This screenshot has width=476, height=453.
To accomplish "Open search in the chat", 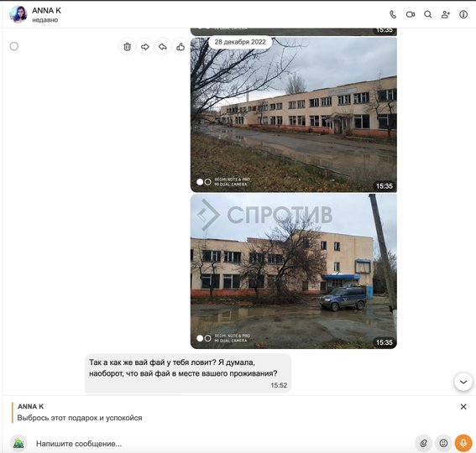I will (x=428, y=14).
